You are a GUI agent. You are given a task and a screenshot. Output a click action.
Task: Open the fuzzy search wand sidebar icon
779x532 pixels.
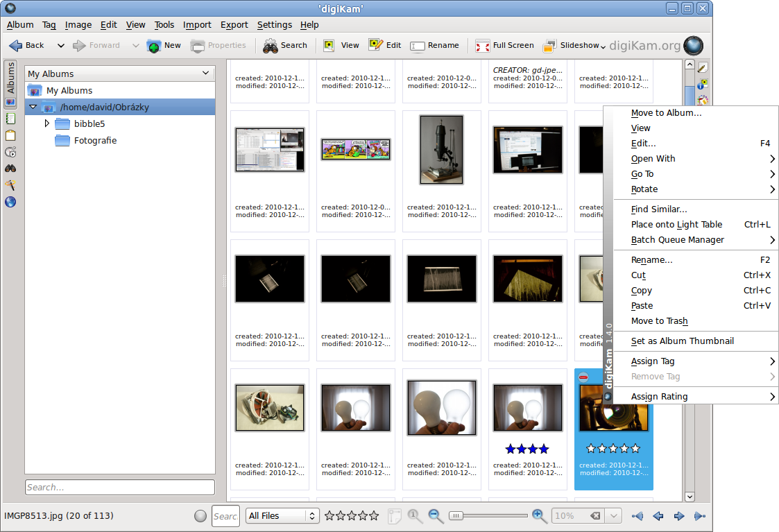coord(10,185)
